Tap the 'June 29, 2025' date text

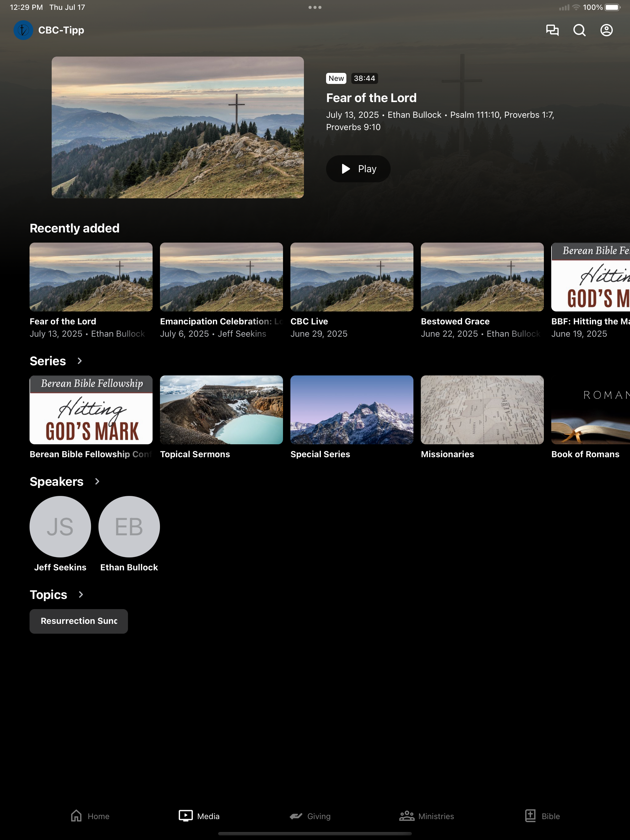click(x=319, y=334)
